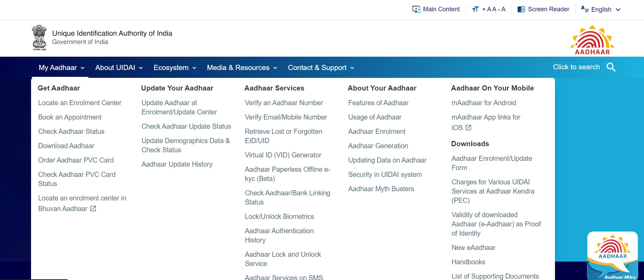Viewport: 644px width, 280px height.
Task: Open Verify Email/Mobile Number
Action: (x=286, y=117)
